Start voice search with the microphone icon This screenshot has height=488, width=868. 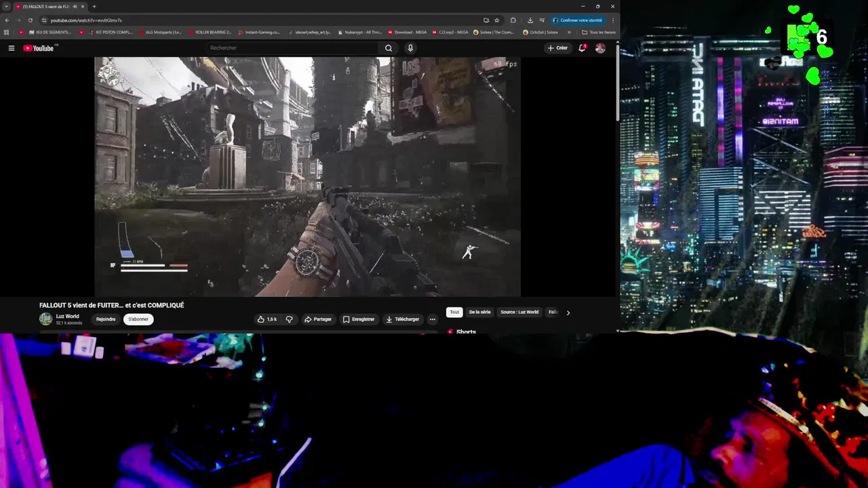tap(410, 48)
